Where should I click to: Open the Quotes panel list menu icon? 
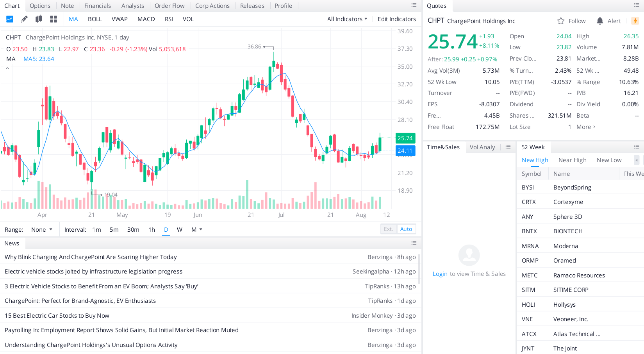click(x=637, y=5)
